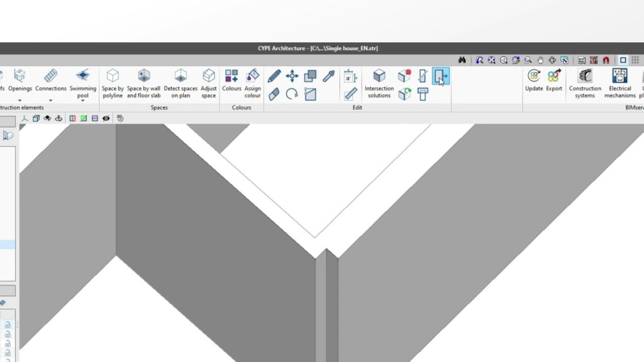Open the Swimming pool dropdown arrow
This screenshot has width=644, height=362.
(x=83, y=101)
